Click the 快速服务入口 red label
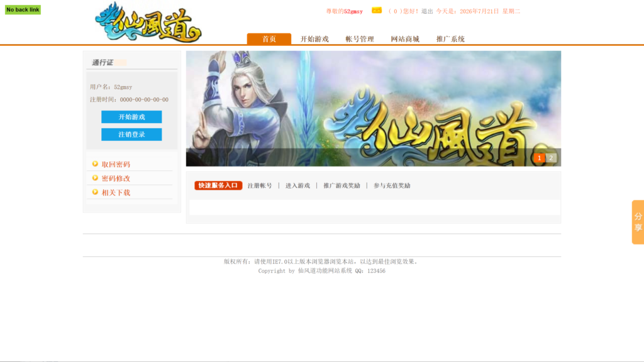Viewport: 644px width, 362px height. [218, 185]
